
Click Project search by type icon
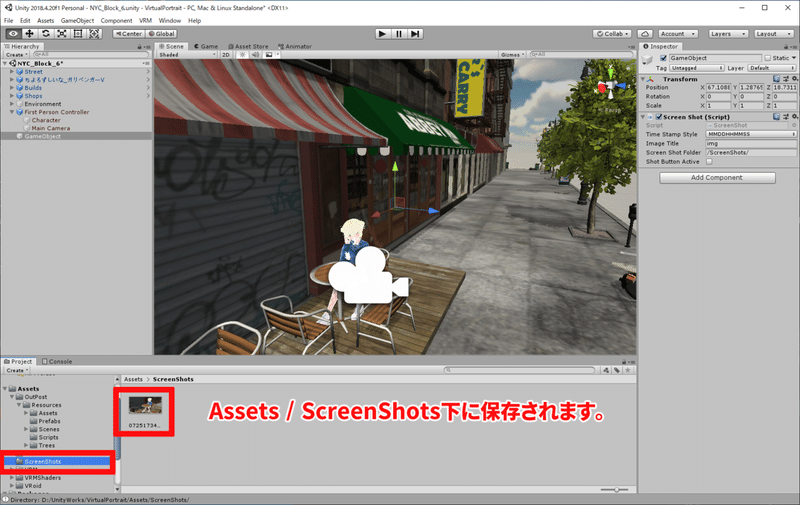tap(606, 370)
